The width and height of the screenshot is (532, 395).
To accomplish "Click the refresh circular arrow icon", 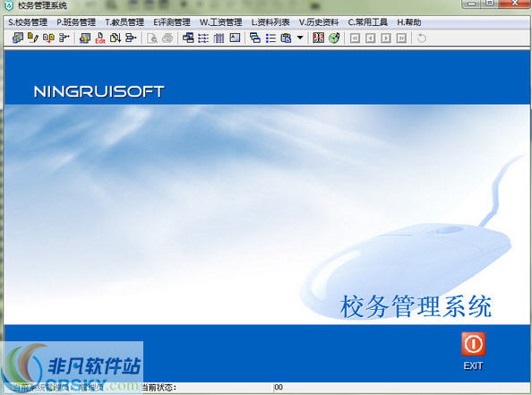I will pos(422,38).
